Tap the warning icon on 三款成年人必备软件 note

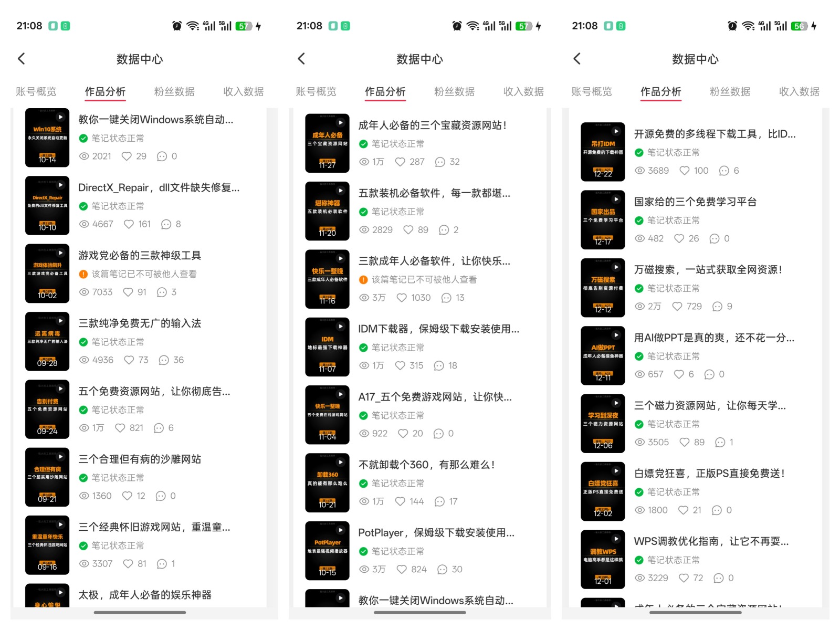pos(363,279)
